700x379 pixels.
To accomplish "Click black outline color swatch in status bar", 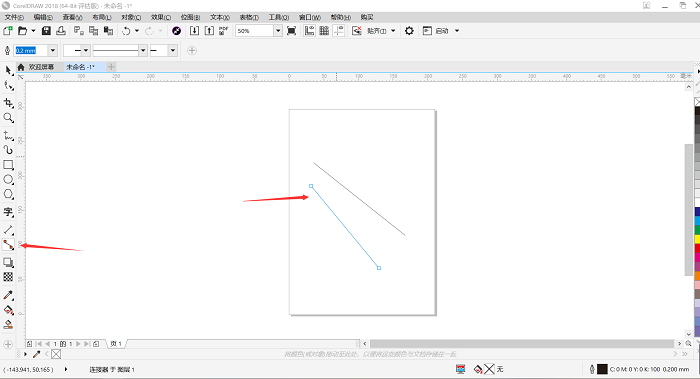I will click(602, 369).
